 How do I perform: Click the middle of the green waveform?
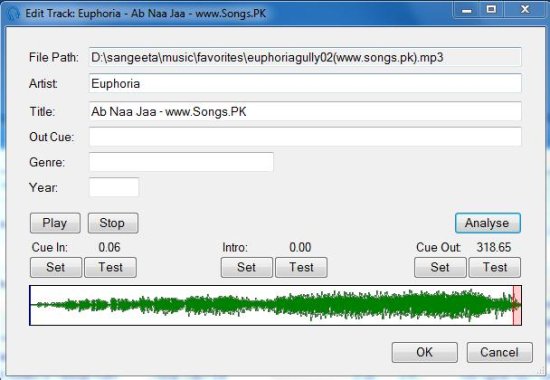pyautogui.click(x=275, y=305)
